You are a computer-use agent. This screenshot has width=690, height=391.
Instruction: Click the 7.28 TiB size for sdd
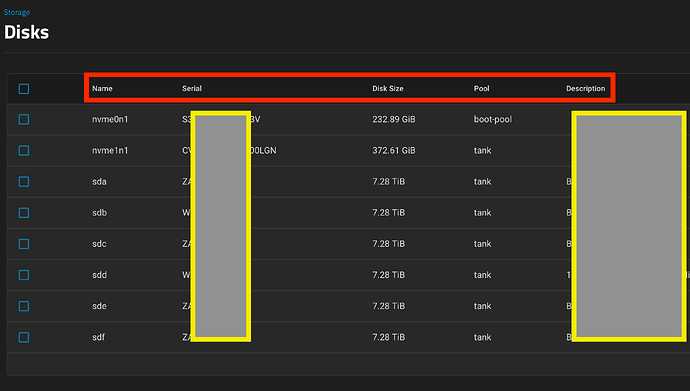(389, 275)
